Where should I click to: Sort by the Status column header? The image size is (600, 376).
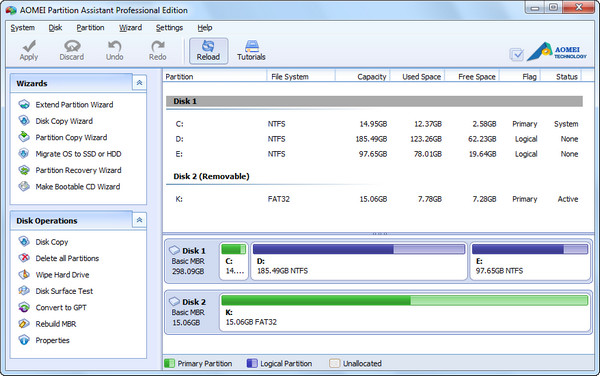tap(561, 77)
